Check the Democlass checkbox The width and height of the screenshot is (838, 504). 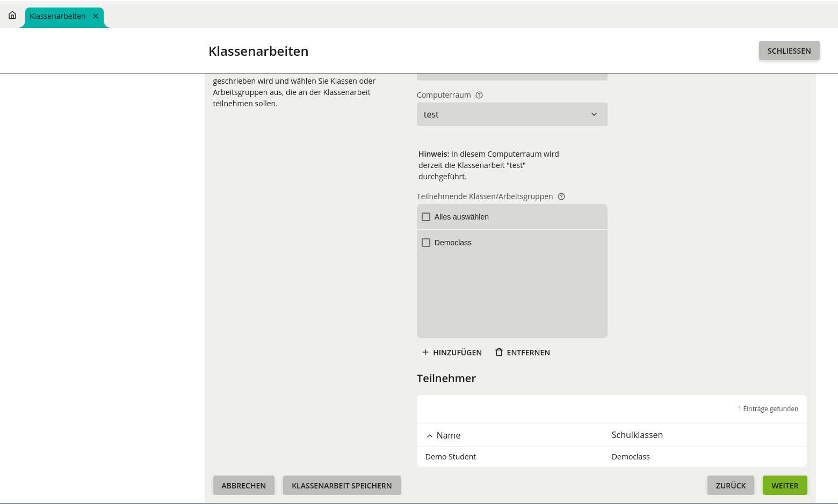(426, 243)
